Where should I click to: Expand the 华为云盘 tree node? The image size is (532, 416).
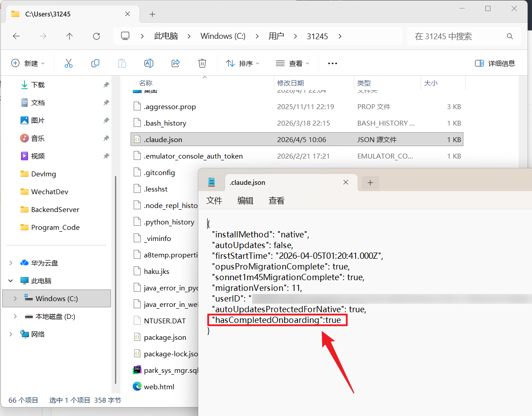(x=11, y=263)
